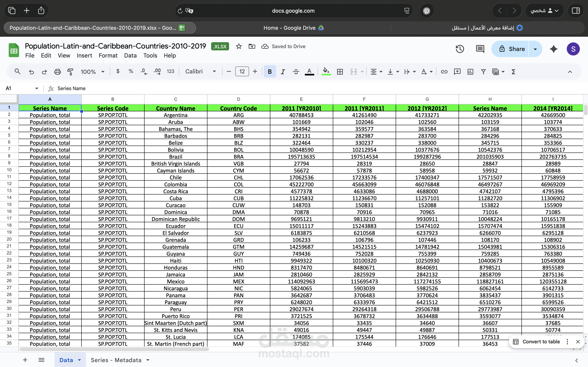Screen dimensions: 588x367
Task: Toggle italic text formatting
Action: click(x=283, y=72)
